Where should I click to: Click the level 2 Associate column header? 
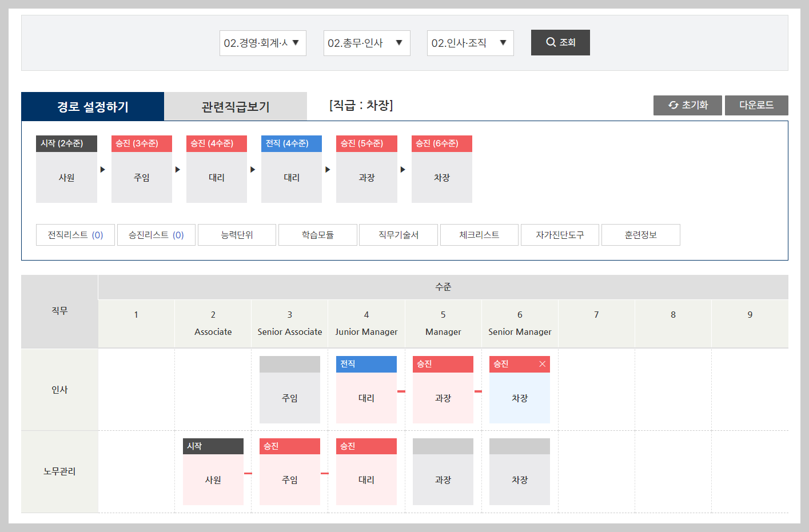[x=213, y=323]
